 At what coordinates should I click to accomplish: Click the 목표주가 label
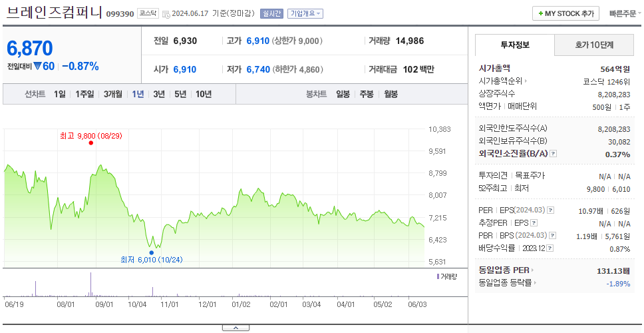(530, 176)
